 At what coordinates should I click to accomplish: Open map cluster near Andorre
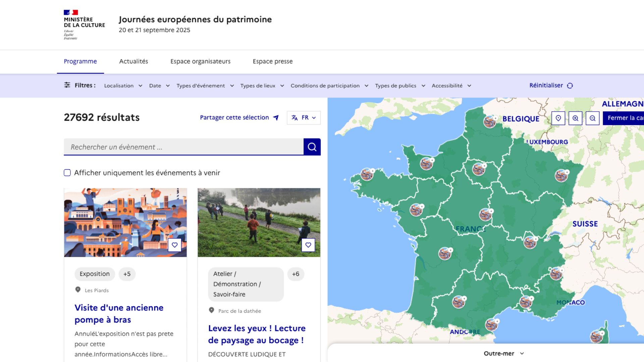[491, 324]
